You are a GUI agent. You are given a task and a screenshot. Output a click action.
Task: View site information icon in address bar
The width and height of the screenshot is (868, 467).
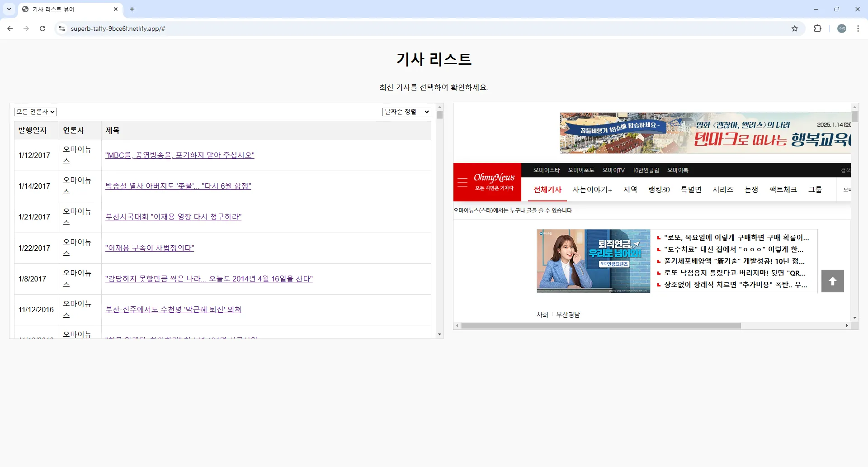click(62, 29)
